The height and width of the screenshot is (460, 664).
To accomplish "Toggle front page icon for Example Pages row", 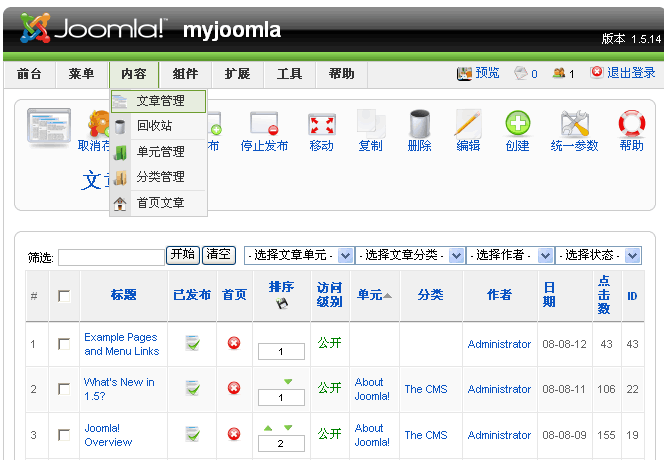I will click(234, 343).
